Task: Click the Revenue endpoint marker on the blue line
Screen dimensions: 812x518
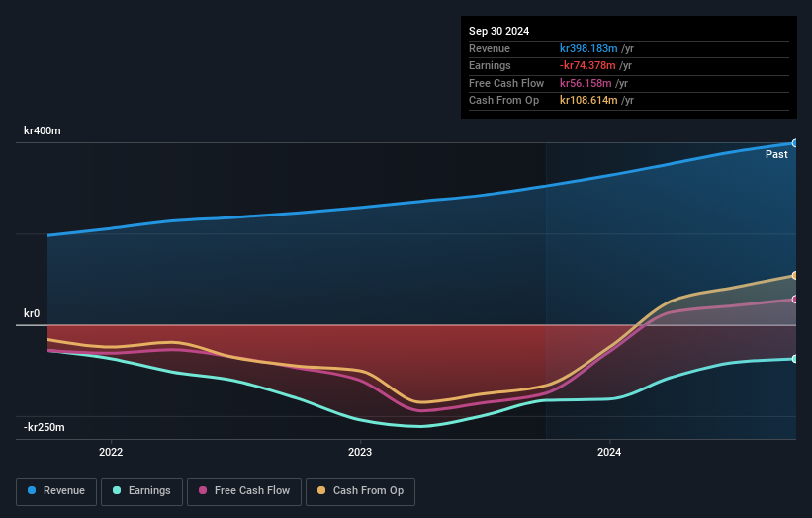Action: click(795, 143)
